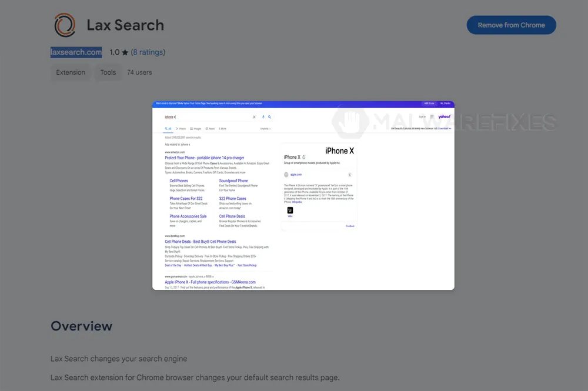Select the Extension category chip
Image resolution: width=588 pixels, height=391 pixels.
(71, 72)
